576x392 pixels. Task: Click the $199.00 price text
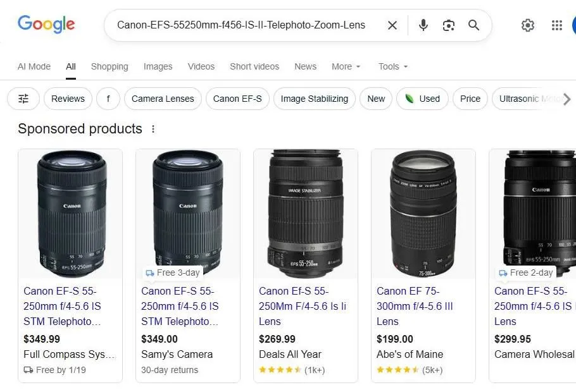(x=394, y=339)
